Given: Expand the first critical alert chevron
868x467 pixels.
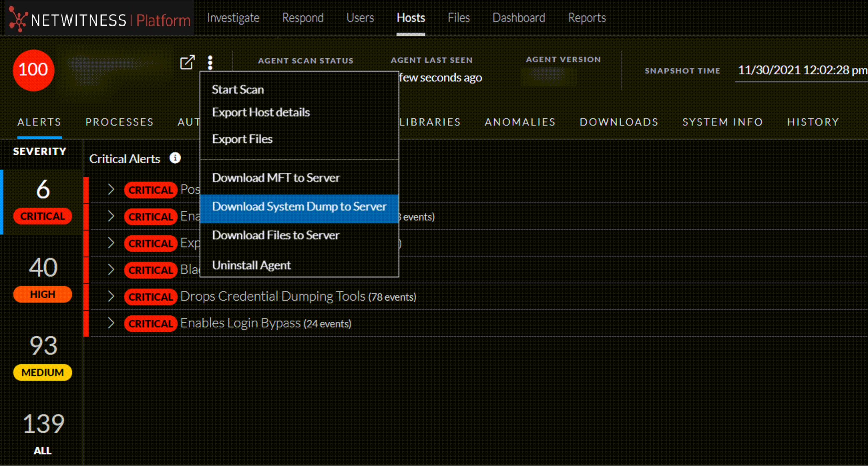Looking at the screenshot, I should point(111,189).
